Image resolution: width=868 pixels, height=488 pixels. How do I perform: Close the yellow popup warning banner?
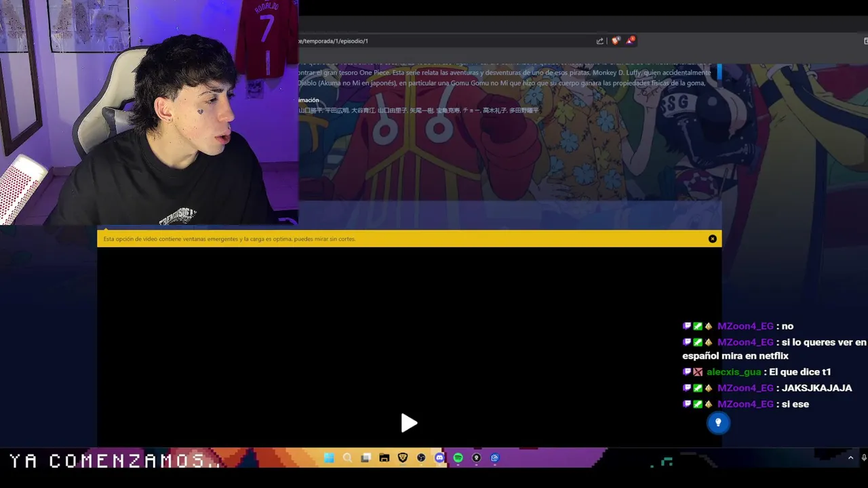(712, 239)
